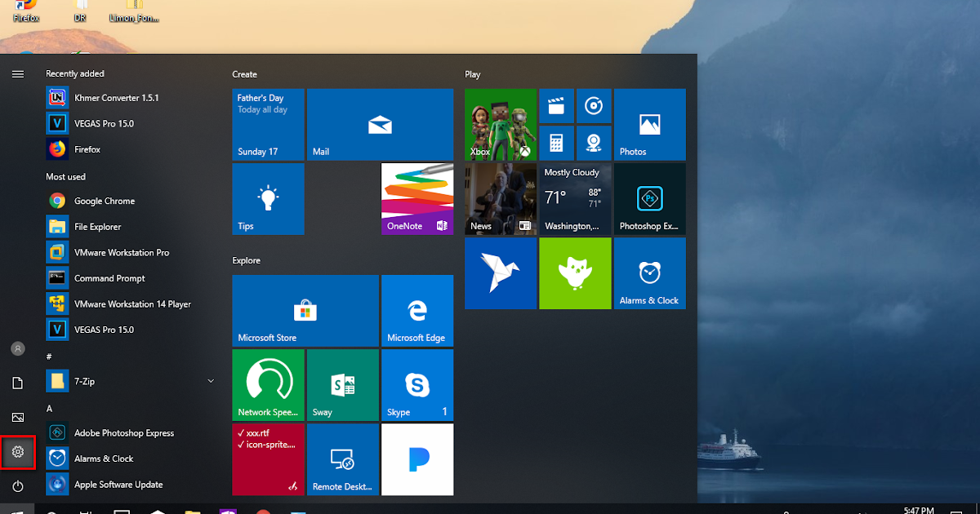
Task: Open Skype from its live tile
Action: (417, 384)
